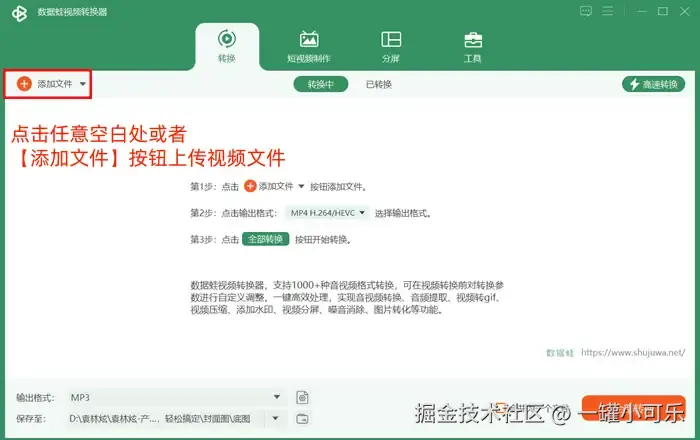
Task: Maximize the converter window
Action: tap(663, 11)
